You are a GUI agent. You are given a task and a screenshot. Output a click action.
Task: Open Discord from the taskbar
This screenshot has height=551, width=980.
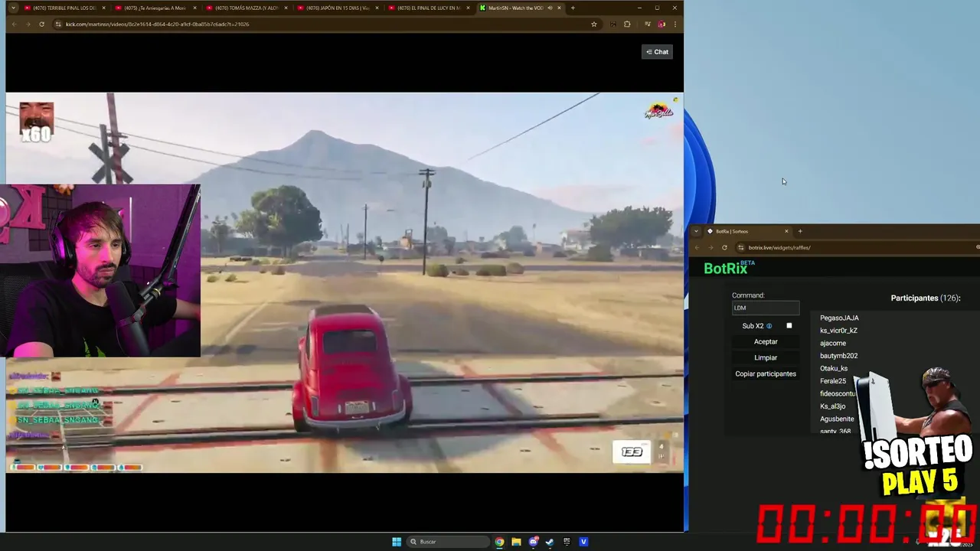534,542
